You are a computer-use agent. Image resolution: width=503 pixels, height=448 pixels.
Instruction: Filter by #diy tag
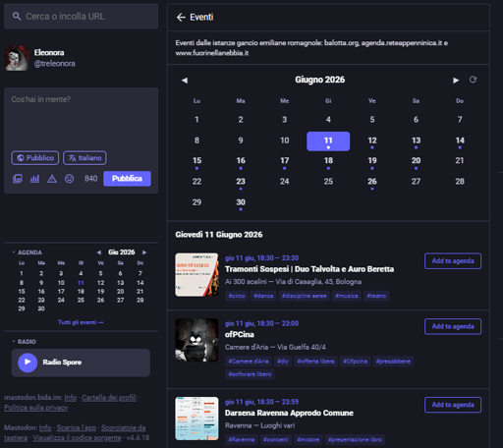click(283, 362)
